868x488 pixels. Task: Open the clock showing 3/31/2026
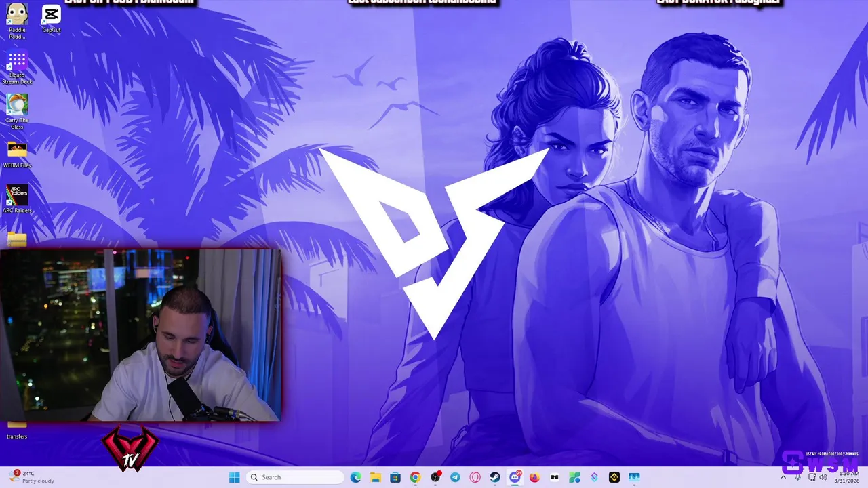tap(846, 477)
